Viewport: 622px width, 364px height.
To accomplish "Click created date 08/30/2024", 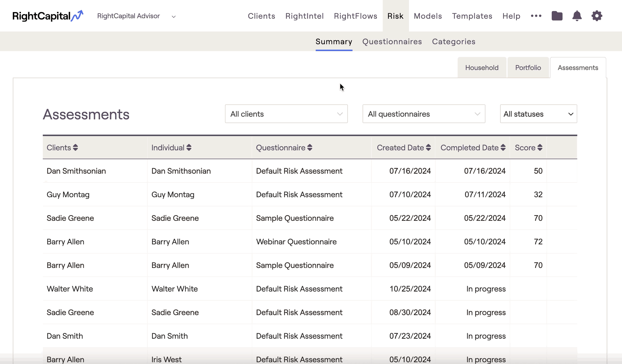I will pyautogui.click(x=410, y=312).
